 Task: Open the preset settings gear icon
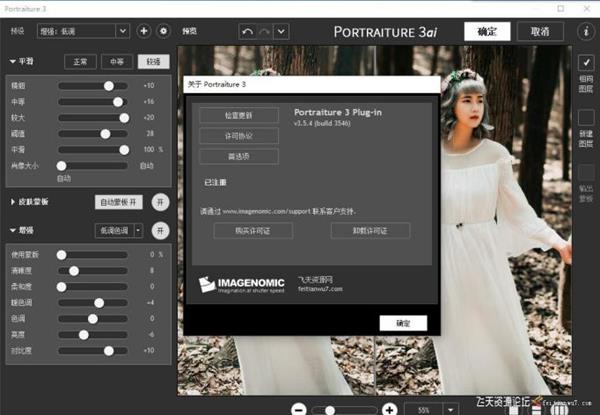coord(163,31)
